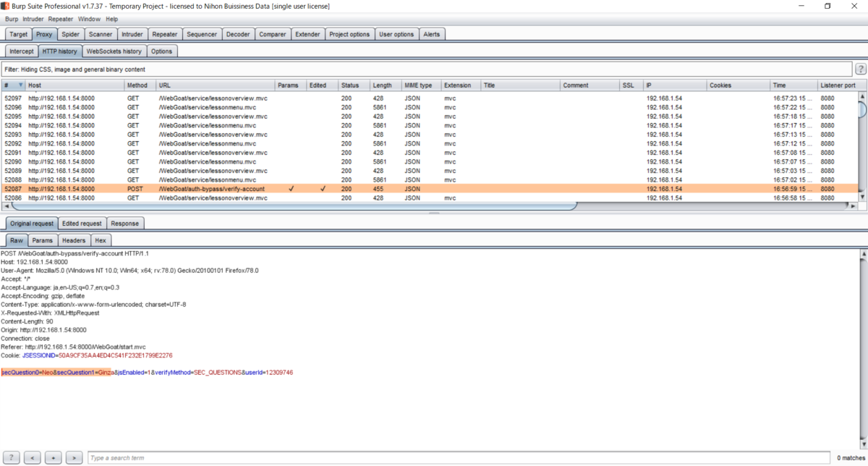868x466 pixels.
Task: Click the Burp Suite application icon
Action: (x=6, y=6)
